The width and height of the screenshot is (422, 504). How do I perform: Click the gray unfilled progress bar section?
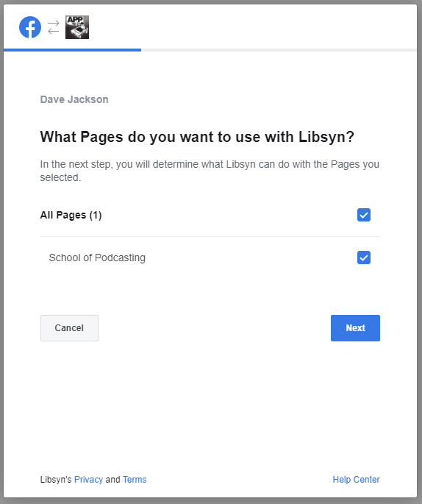[279, 50]
